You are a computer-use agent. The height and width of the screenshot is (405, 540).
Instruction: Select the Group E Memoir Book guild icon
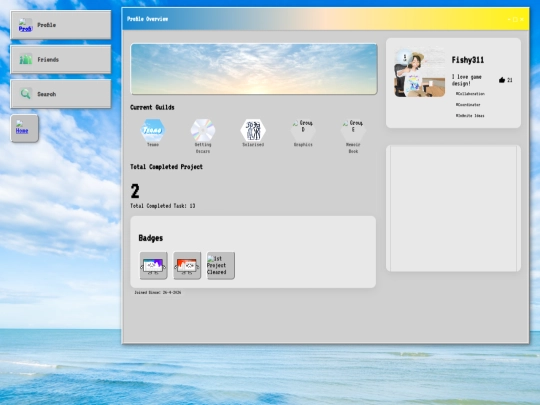pos(353,130)
